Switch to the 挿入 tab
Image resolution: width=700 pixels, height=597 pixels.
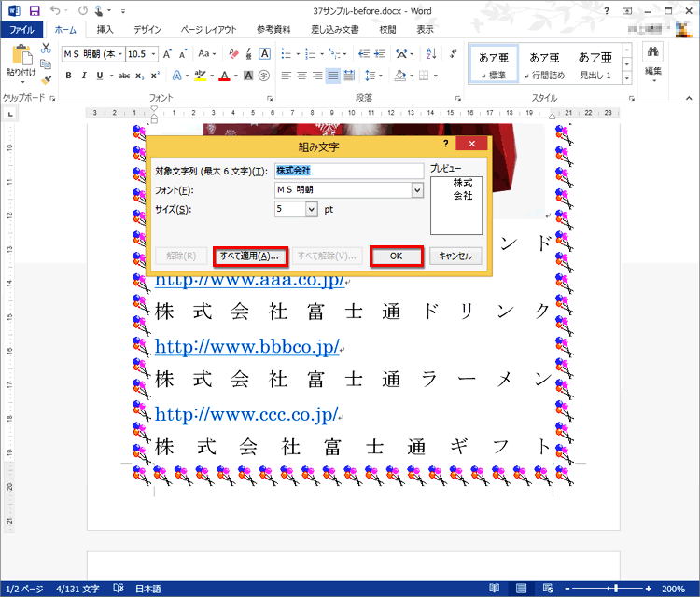coord(105,30)
